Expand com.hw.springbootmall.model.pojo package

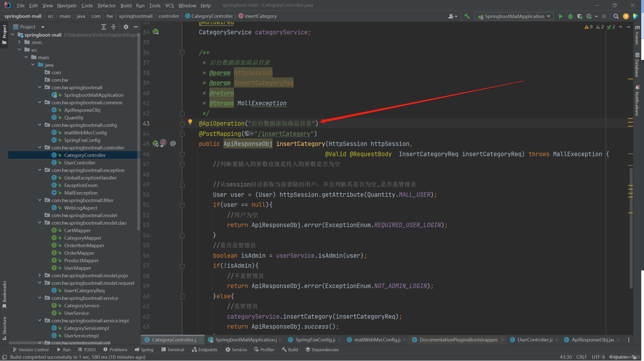click(40, 275)
